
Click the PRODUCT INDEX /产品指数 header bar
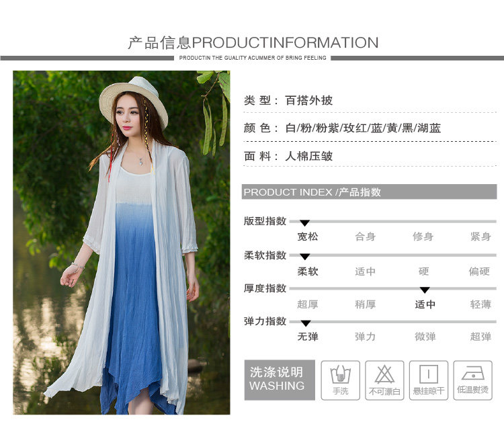click(x=370, y=192)
